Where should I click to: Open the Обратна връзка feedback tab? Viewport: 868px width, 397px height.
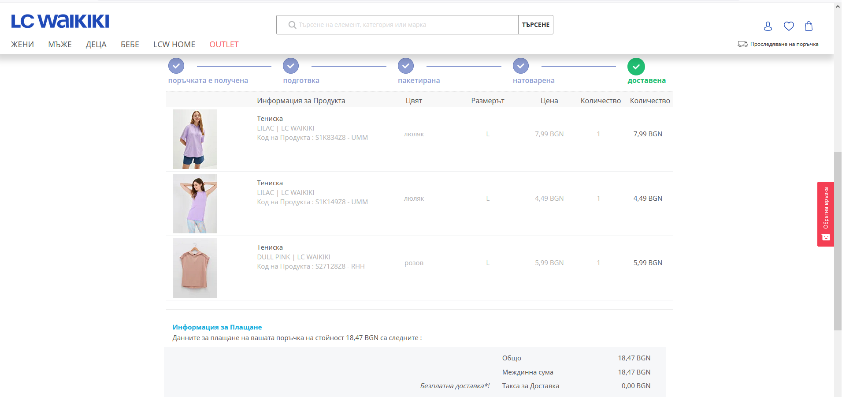click(826, 214)
